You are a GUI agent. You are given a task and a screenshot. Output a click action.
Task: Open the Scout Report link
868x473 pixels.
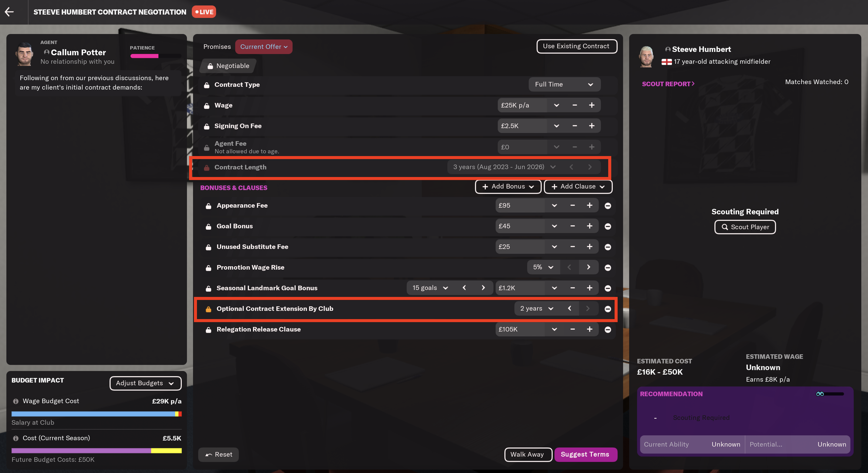[x=668, y=84]
